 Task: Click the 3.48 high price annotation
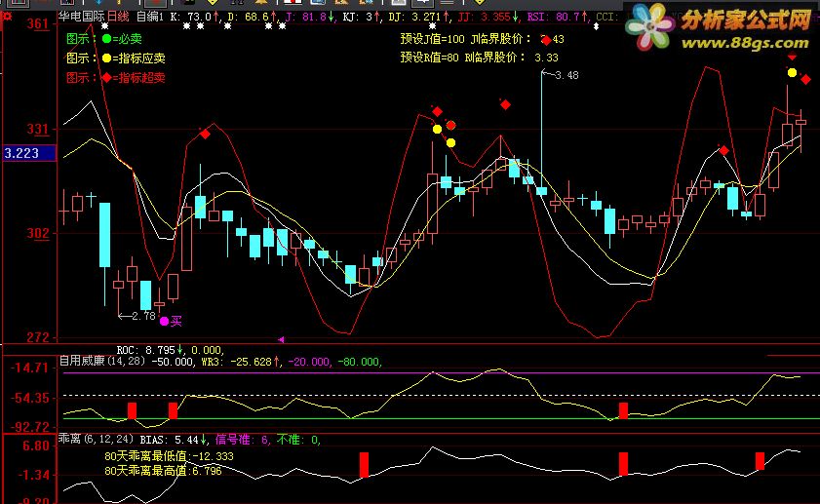(562, 75)
